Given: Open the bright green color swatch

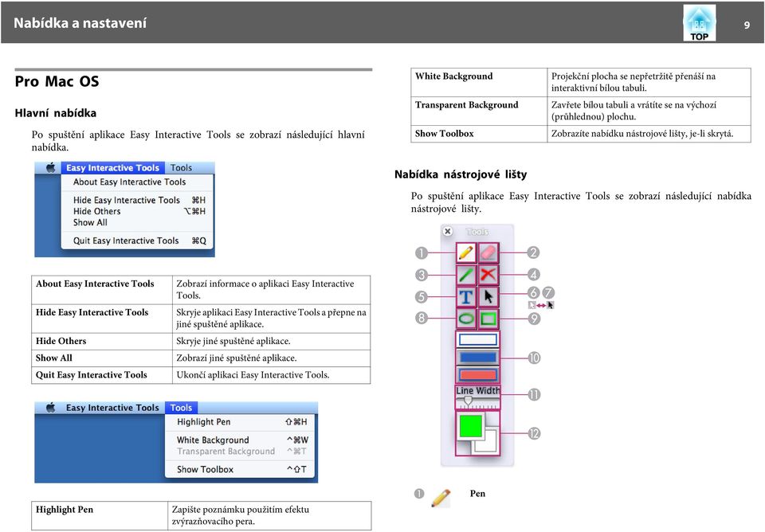Looking at the screenshot, I should tap(470, 425).
